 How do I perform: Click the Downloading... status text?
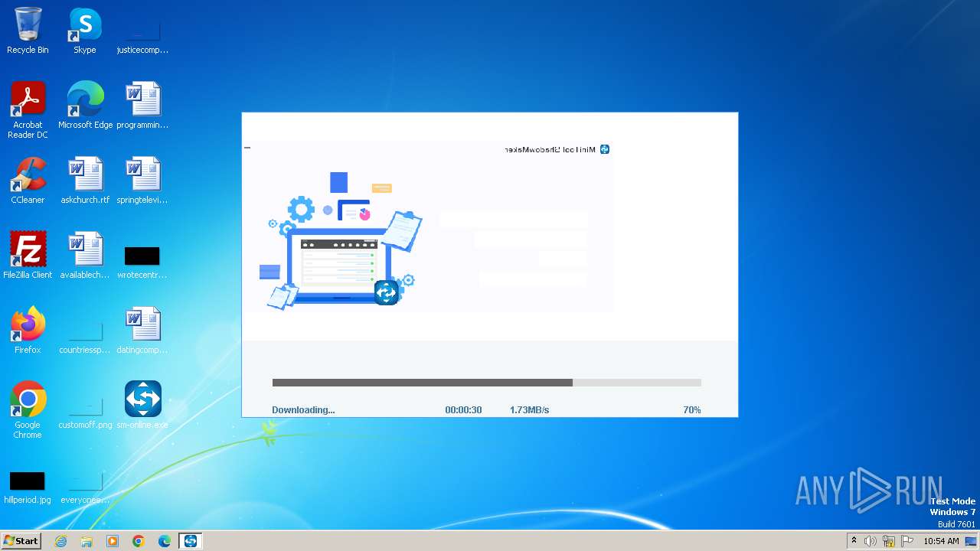click(x=303, y=410)
